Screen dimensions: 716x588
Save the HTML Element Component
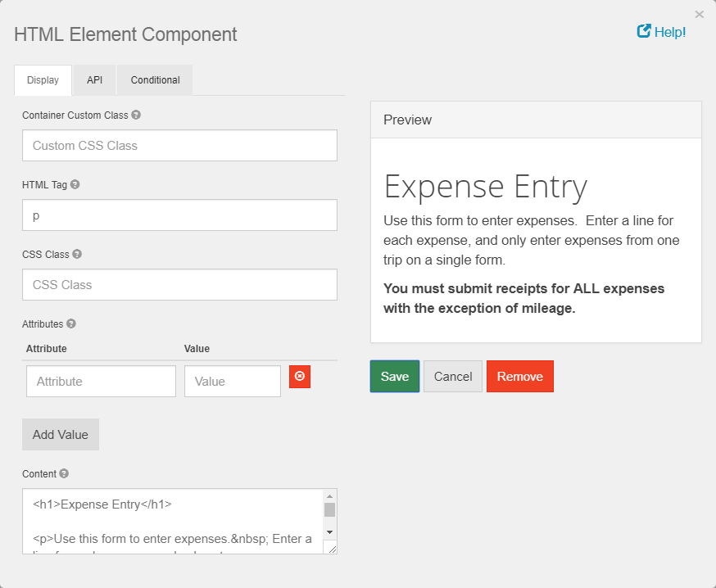pos(394,376)
